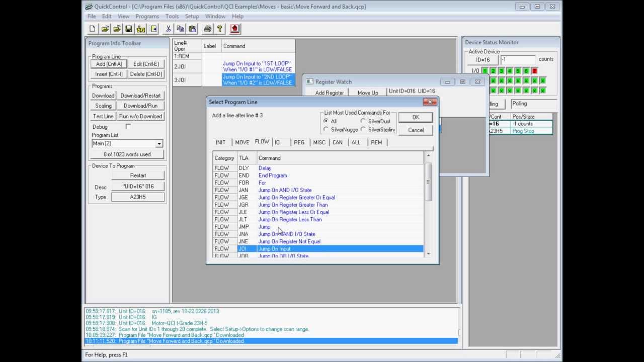Click Add Register in Register Watch window

pos(330,93)
